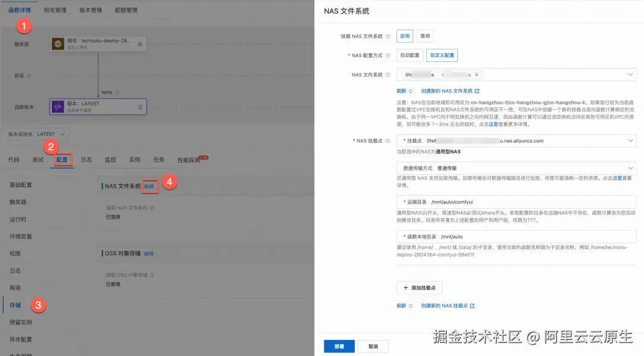The image size is (644, 356).
Task: Remove the selected NAS filesystem with its X icon
Action: coord(476,75)
